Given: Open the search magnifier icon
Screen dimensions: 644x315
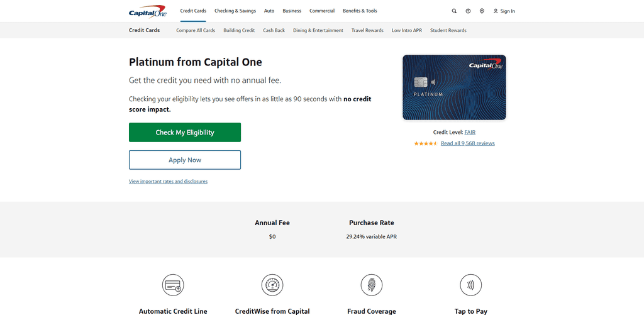Looking at the screenshot, I should [x=454, y=11].
